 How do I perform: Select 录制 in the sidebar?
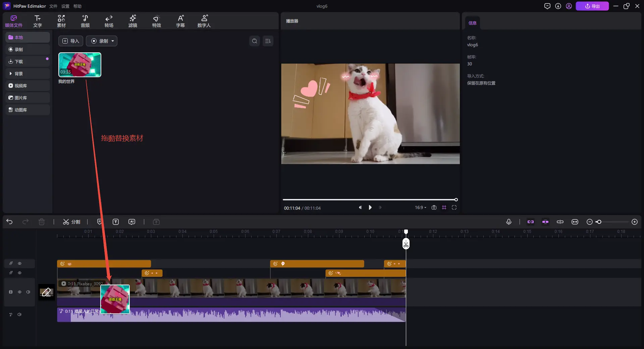28,49
